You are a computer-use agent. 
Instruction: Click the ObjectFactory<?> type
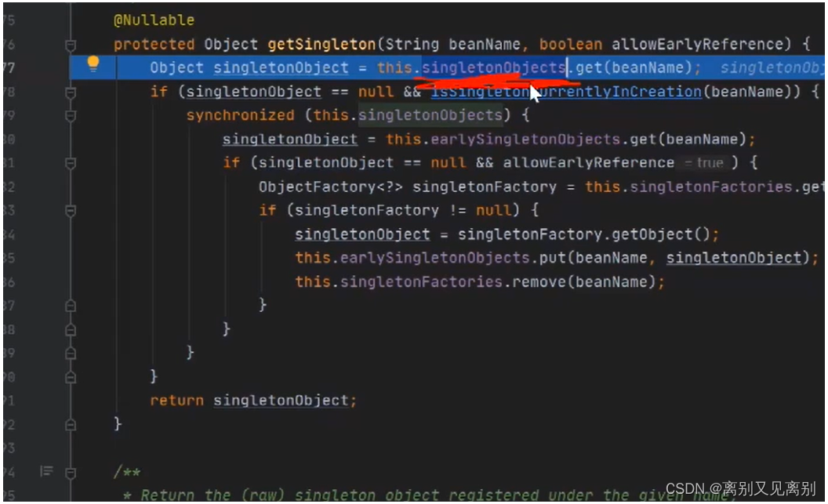[331, 187]
